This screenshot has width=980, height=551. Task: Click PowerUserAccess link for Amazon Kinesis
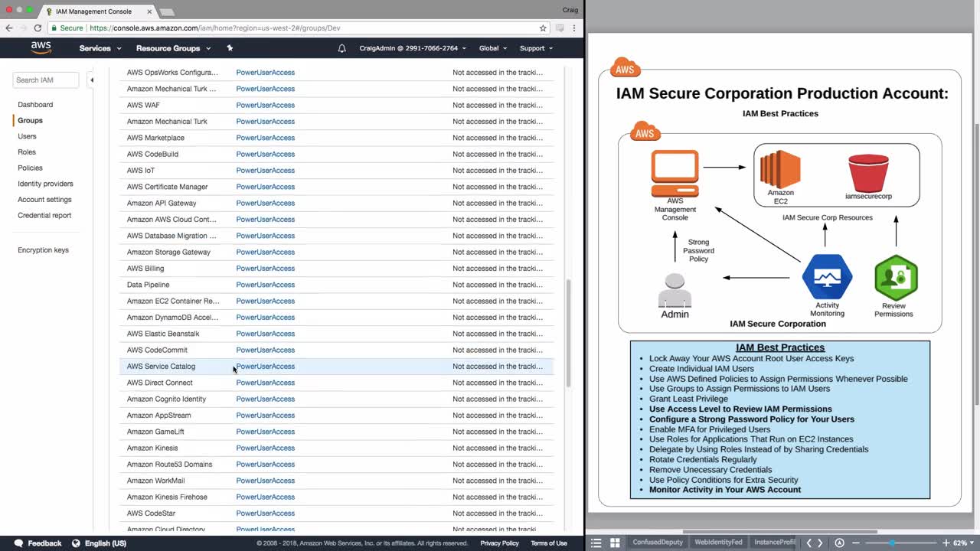tap(265, 448)
